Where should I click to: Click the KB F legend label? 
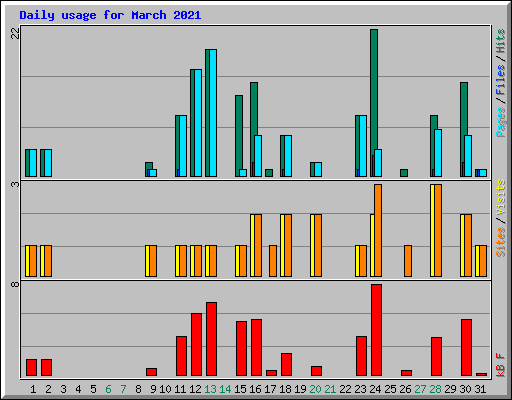(x=501, y=365)
